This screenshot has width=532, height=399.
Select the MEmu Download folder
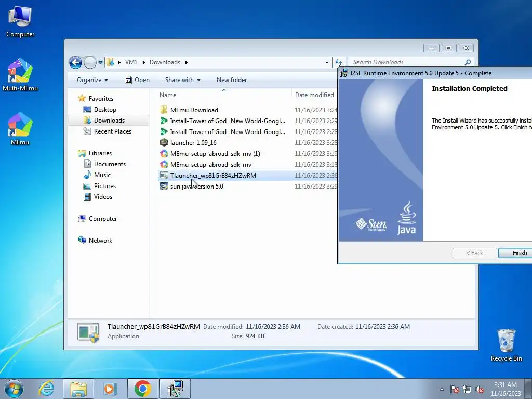pos(194,110)
